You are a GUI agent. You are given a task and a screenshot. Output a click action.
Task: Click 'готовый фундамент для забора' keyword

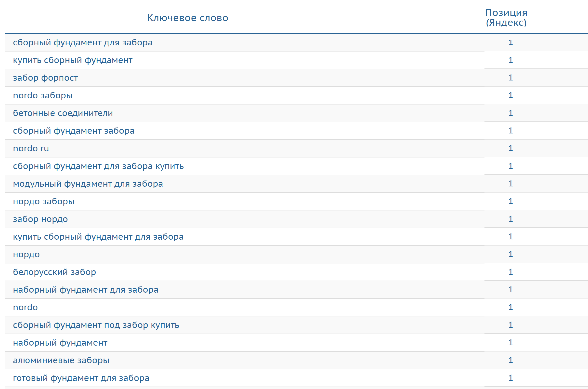81,378
